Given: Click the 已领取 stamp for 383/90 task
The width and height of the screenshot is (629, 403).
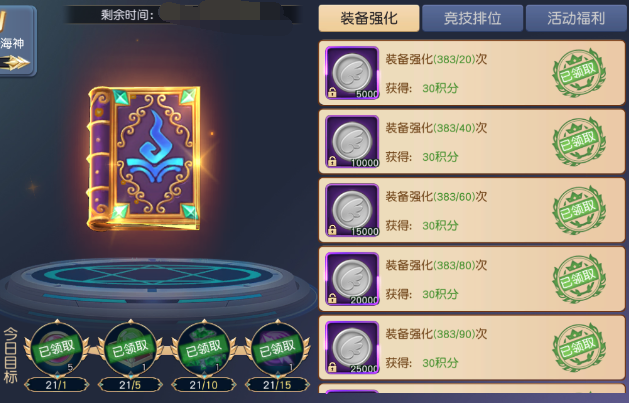Looking at the screenshot, I should pos(579,348).
